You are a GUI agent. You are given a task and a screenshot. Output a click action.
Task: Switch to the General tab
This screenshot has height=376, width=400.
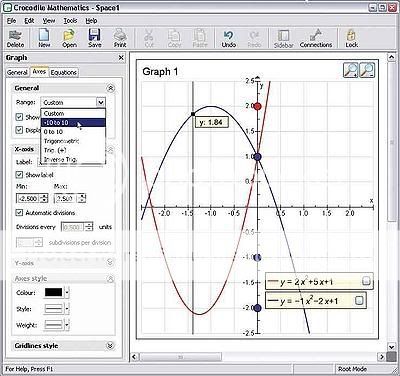click(17, 72)
